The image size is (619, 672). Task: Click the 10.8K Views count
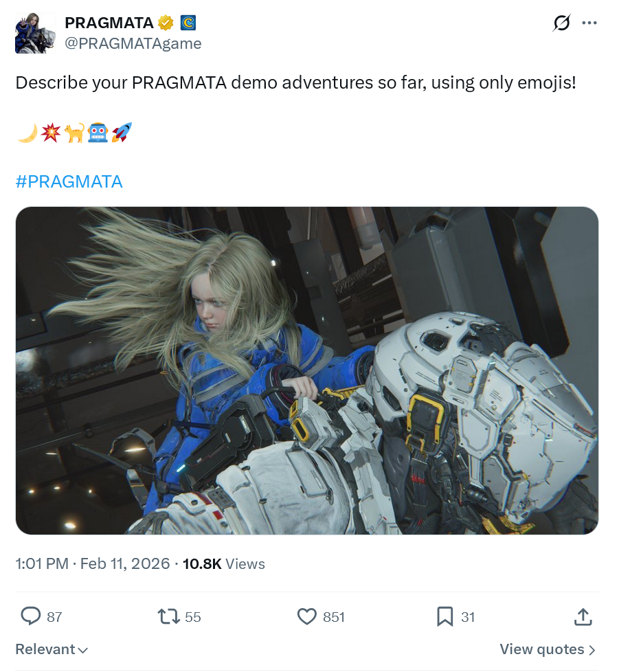click(223, 563)
